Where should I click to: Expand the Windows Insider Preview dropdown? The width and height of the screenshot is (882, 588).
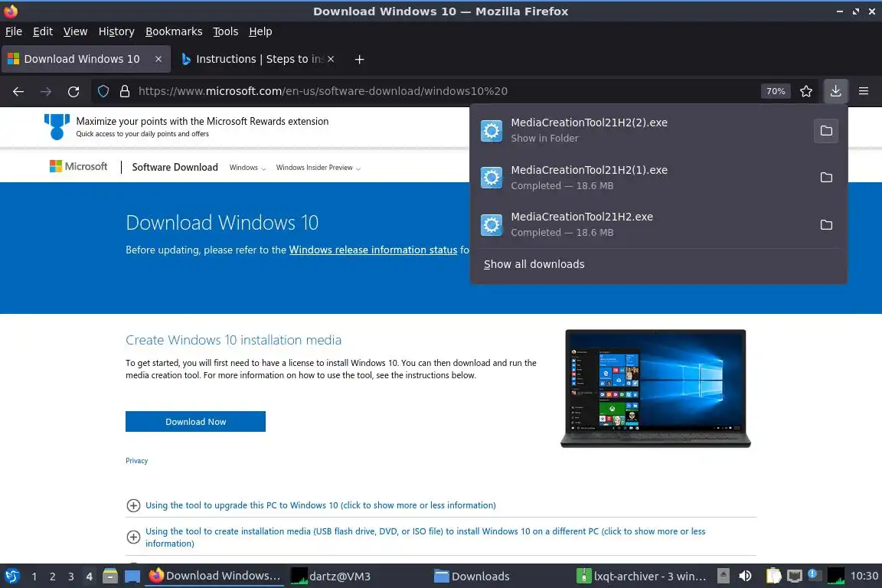coord(318,168)
